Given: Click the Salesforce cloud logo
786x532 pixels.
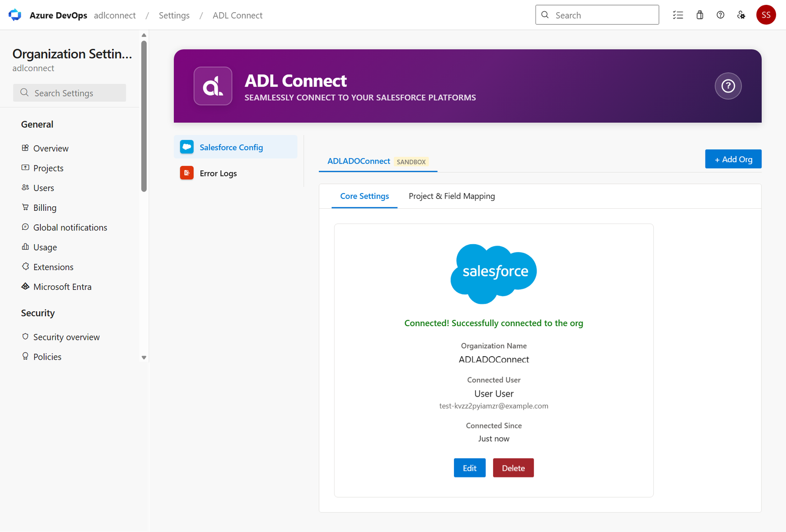Looking at the screenshot, I should pyautogui.click(x=494, y=274).
